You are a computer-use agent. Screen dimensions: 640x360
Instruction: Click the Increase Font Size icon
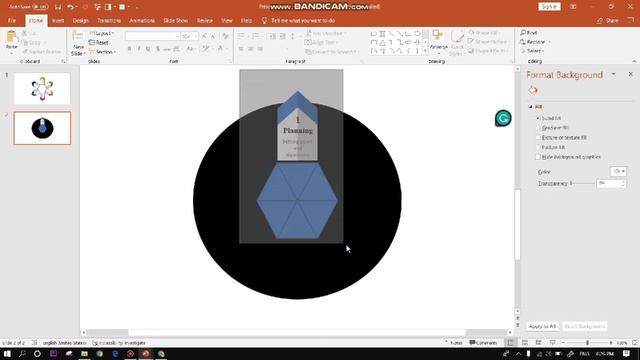(x=204, y=36)
